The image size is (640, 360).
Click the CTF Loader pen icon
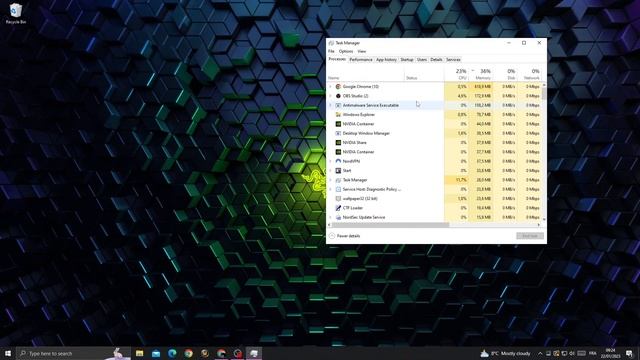(x=338, y=208)
